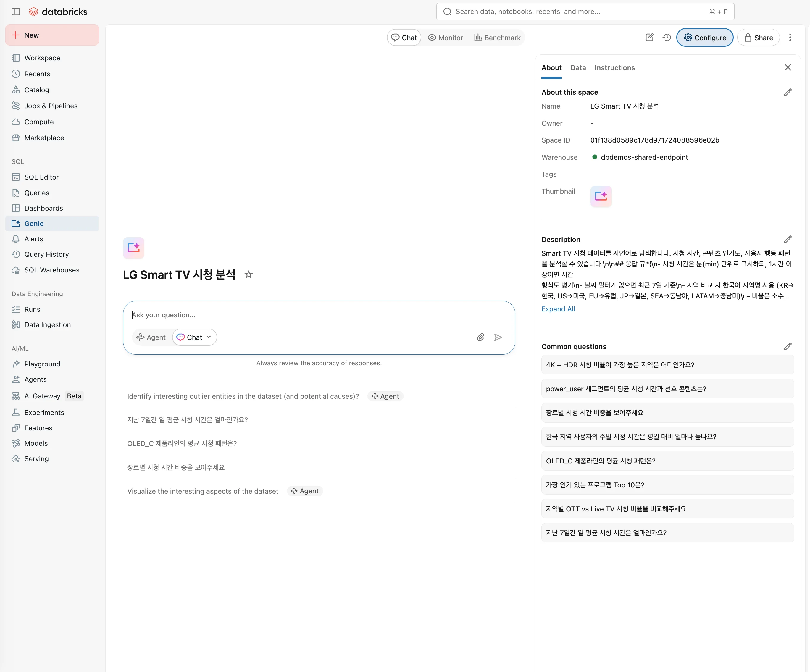Toggle Agent mode in the question box
Image resolution: width=810 pixels, height=672 pixels.
click(x=151, y=337)
